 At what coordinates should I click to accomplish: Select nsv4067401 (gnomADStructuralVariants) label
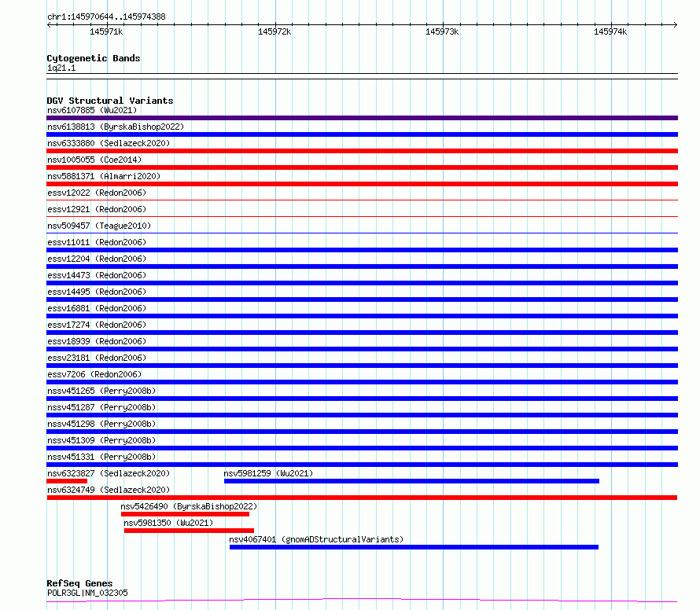click(316, 539)
